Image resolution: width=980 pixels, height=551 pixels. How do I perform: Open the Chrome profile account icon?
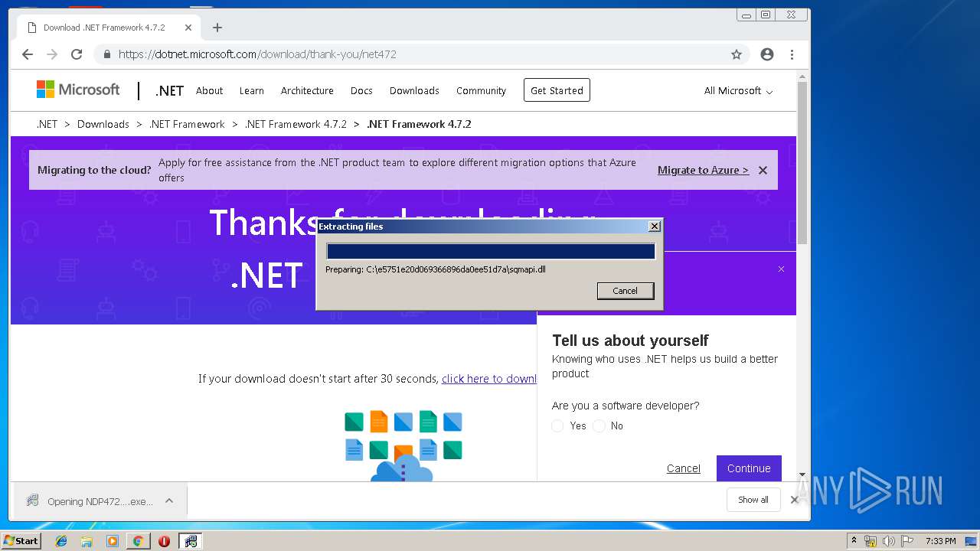click(x=767, y=54)
